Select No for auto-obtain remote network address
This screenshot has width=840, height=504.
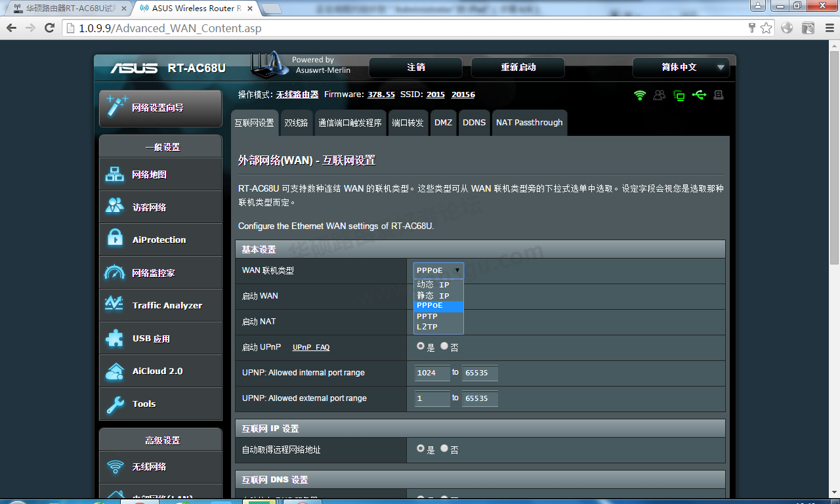coord(444,449)
